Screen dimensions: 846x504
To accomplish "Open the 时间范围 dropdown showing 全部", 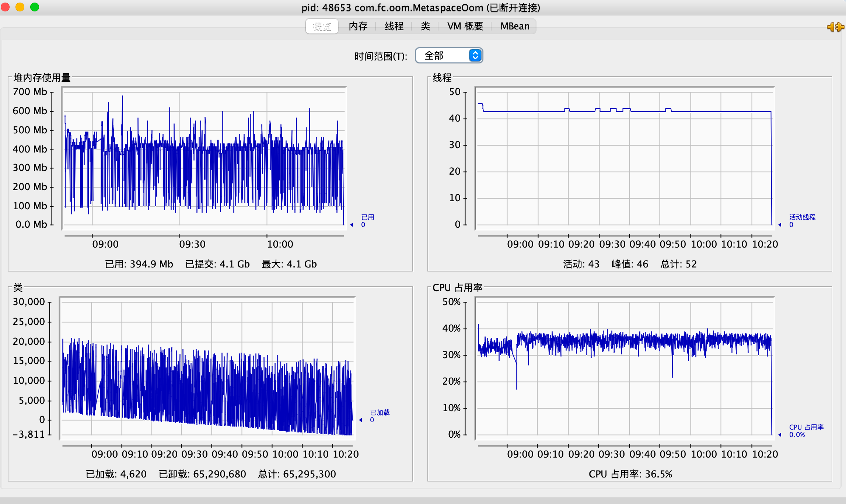I will (449, 56).
